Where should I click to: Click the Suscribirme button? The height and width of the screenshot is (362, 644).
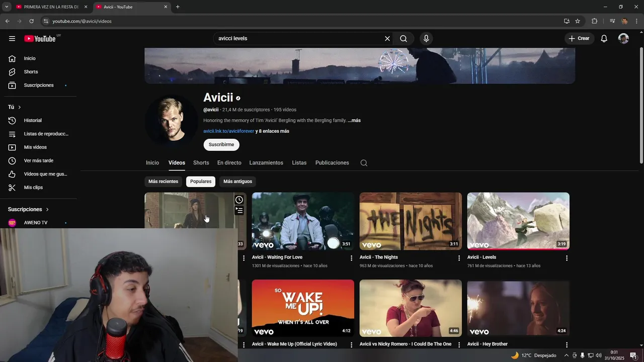point(221,145)
